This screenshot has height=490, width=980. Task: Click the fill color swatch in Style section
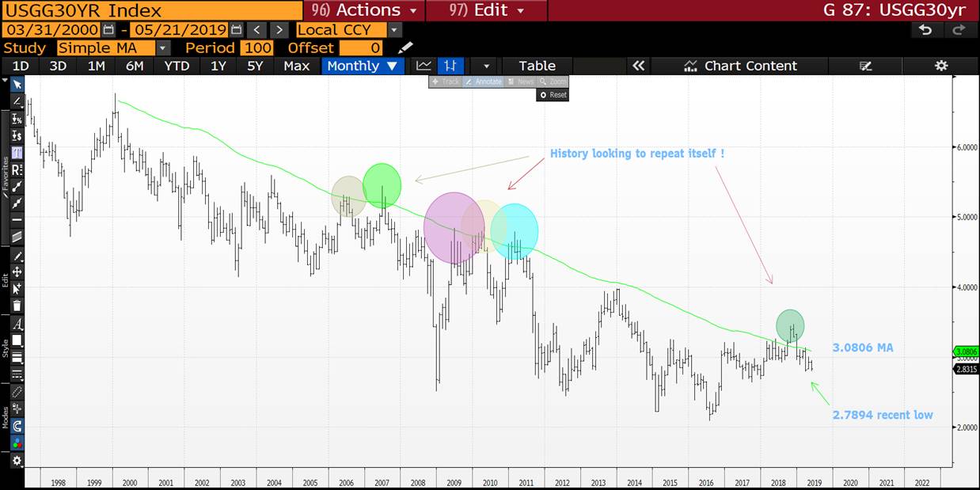click(17, 340)
